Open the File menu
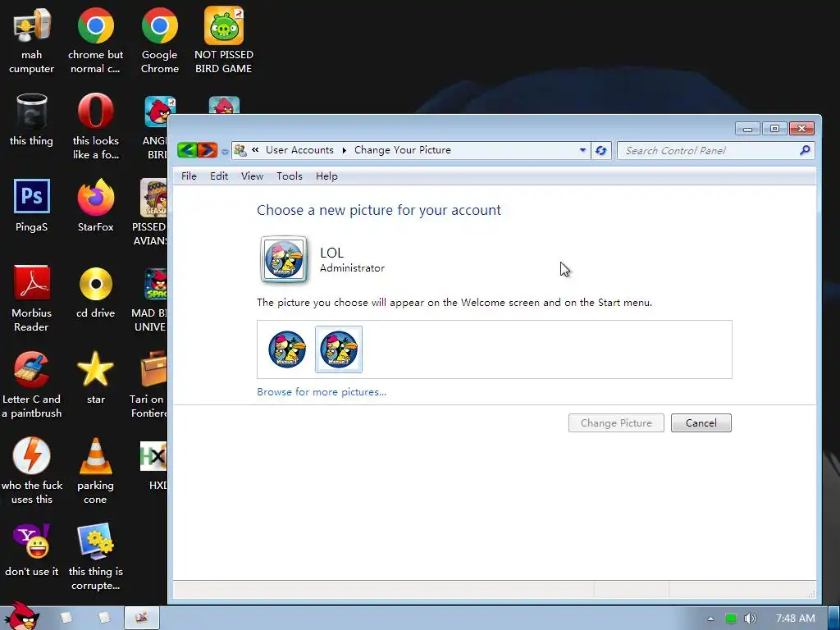This screenshot has height=630, width=840. click(x=189, y=176)
